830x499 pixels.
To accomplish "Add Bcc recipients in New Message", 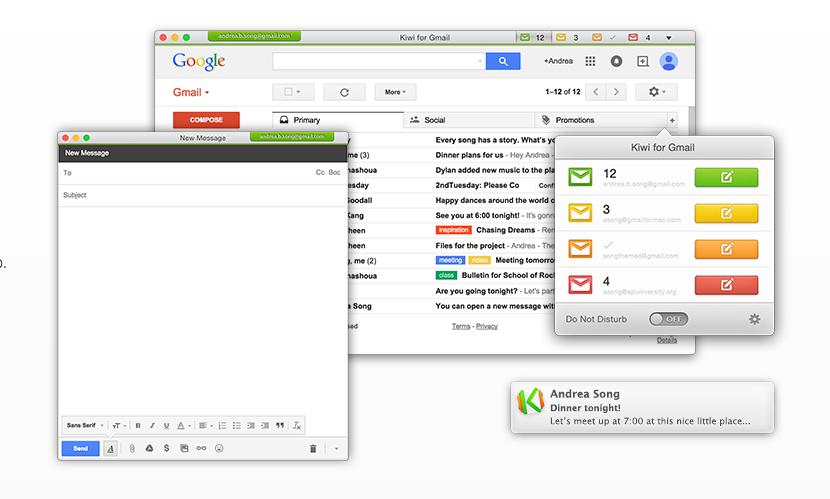I will 334,173.
